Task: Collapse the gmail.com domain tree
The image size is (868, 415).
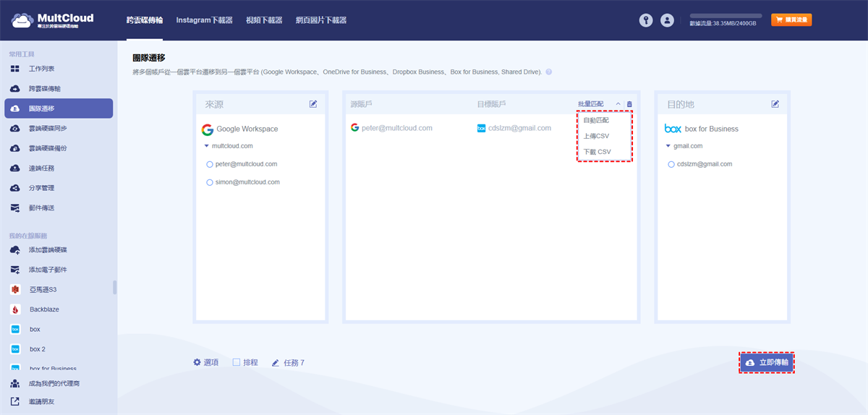Action: tap(668, 146)
